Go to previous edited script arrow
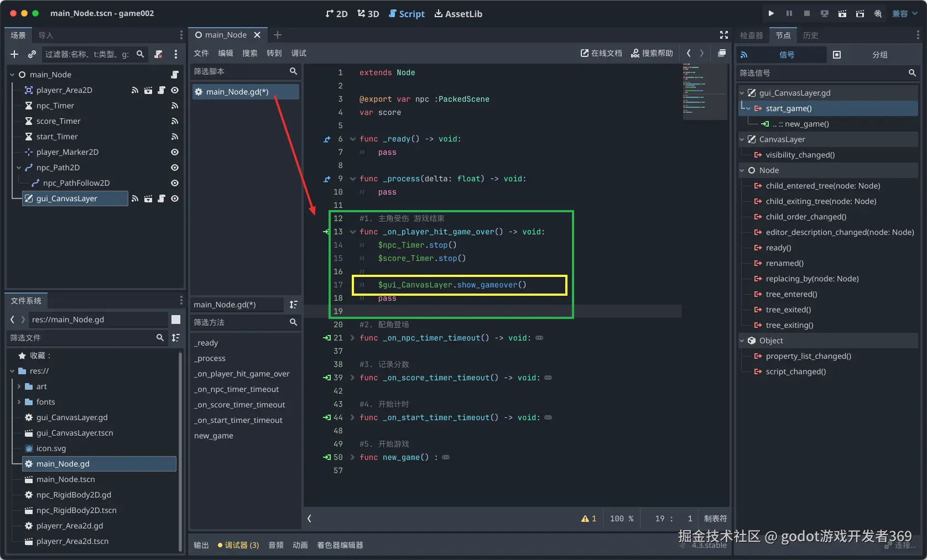The height and width of the screenshot is (560, 927). (689, 53)
